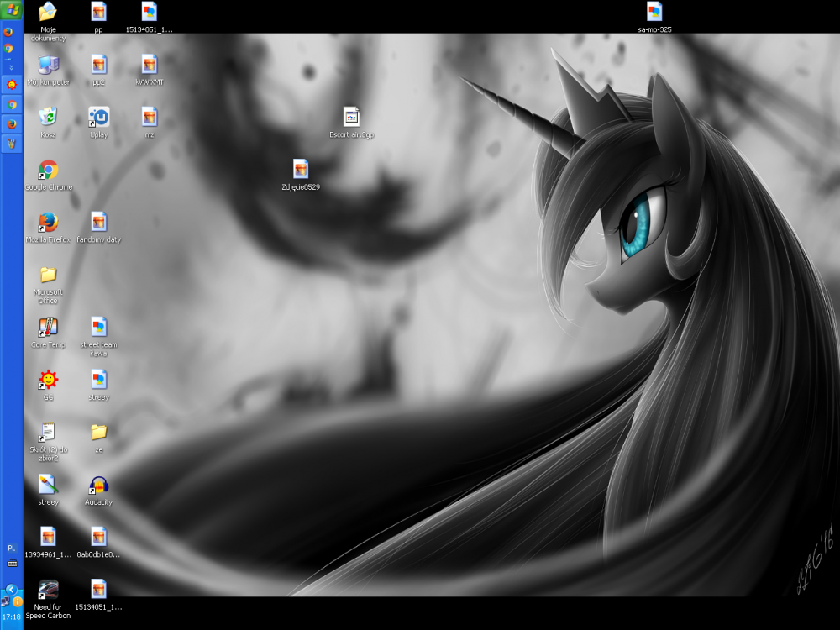Screen dimensions: 840x630
Task: Select the Need for Speed Carbon shortcut
Action: coord(48,590)
